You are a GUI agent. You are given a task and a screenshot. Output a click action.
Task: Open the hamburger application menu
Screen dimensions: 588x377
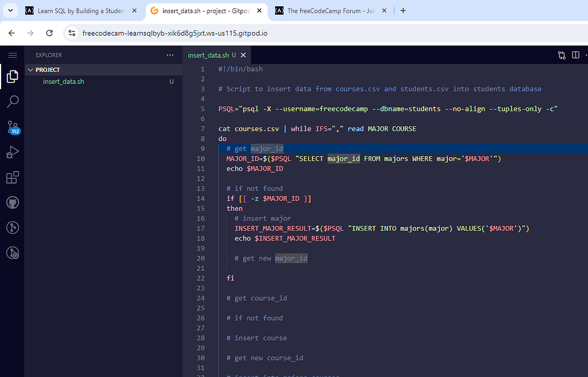point(13,56)
